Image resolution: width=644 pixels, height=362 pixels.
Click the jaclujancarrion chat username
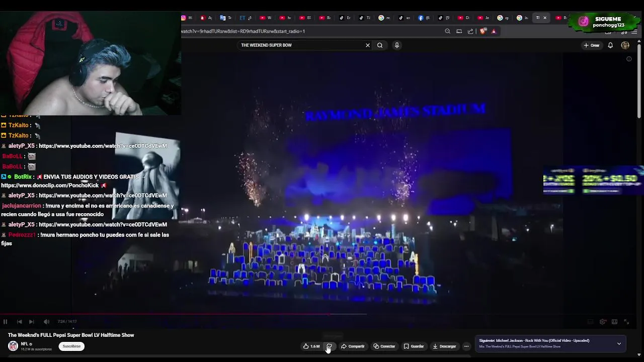tap(22, 206)
